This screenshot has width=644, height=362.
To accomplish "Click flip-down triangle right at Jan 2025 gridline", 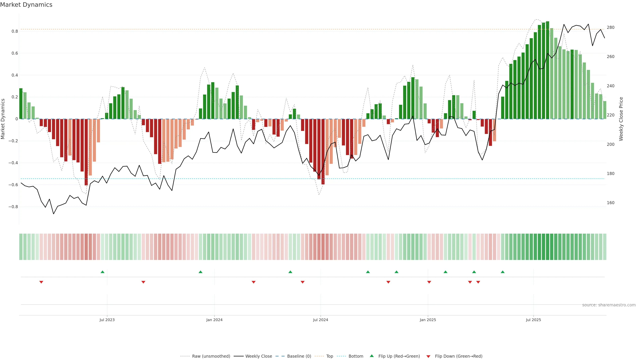I will 429,282.
